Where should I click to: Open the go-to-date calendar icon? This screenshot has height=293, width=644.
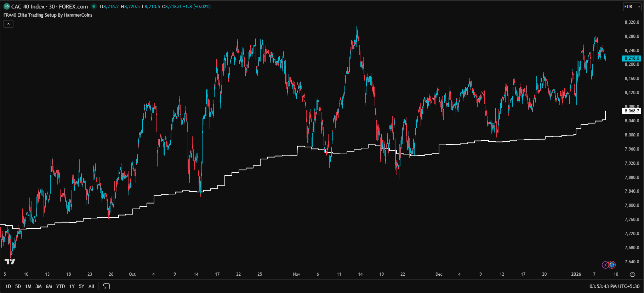[106, 286]
